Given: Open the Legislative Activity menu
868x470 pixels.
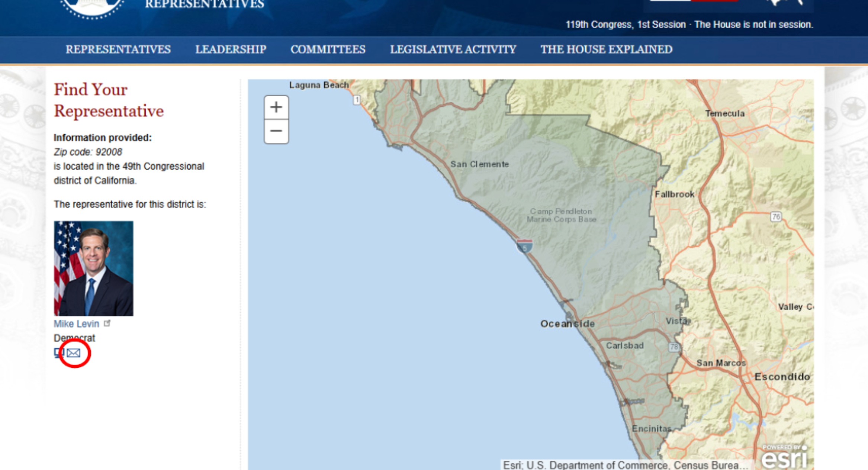Looking at the screenshot, I should [453, 49].
